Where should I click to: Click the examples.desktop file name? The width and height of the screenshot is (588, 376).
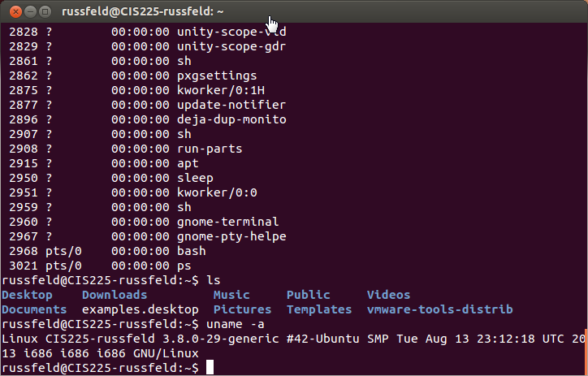(x=140, y=309)
